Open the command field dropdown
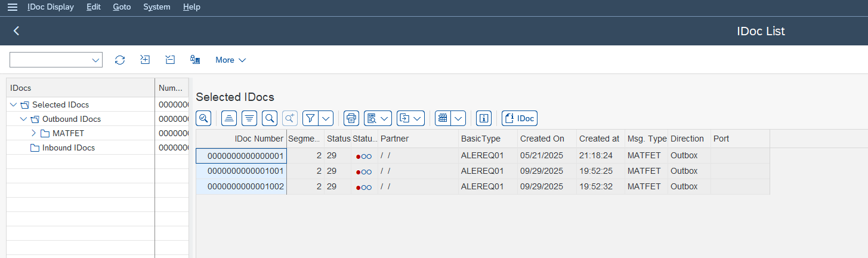868x258 pixels. (x=95, y=60)
